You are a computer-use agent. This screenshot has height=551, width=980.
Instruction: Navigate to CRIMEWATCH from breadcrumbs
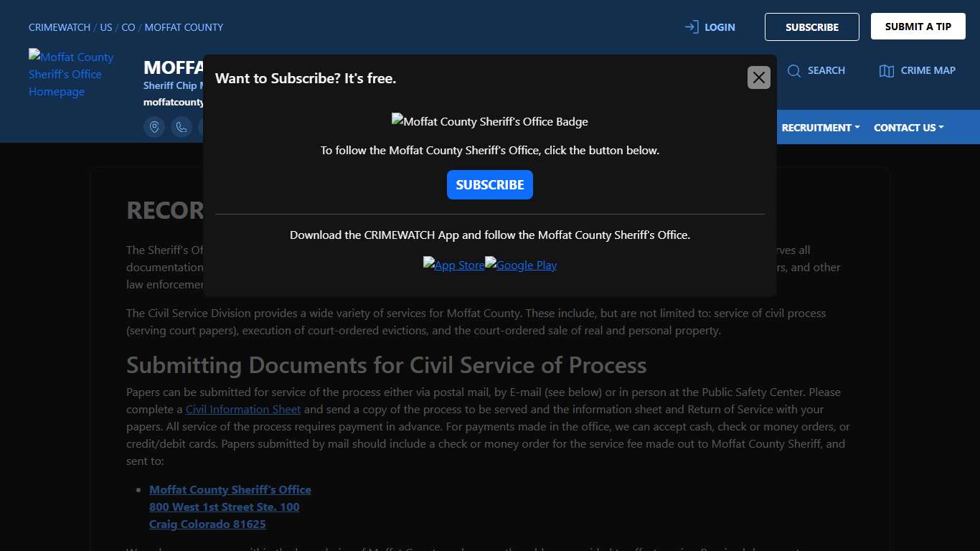tap(59, 27)
